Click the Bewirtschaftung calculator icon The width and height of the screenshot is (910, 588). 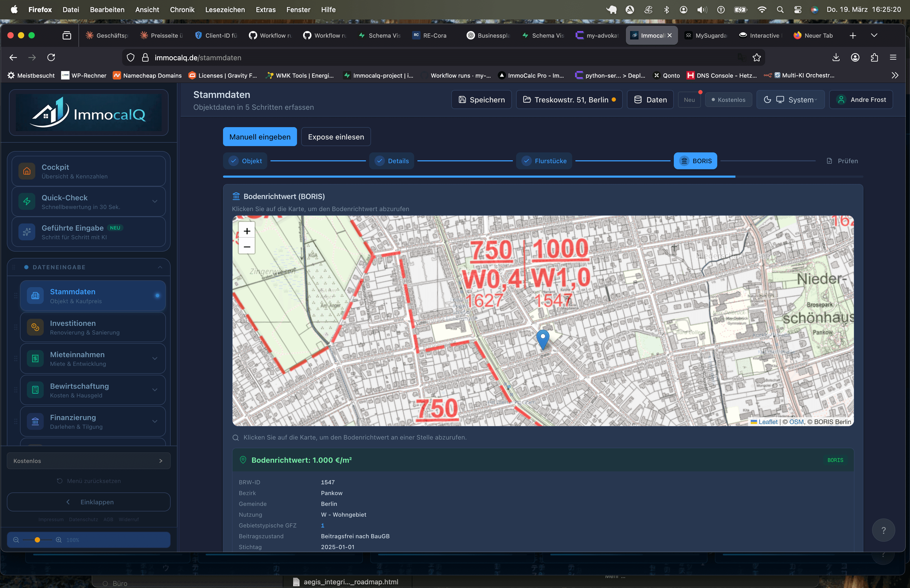pyautogui.click(x=35, y=390)
